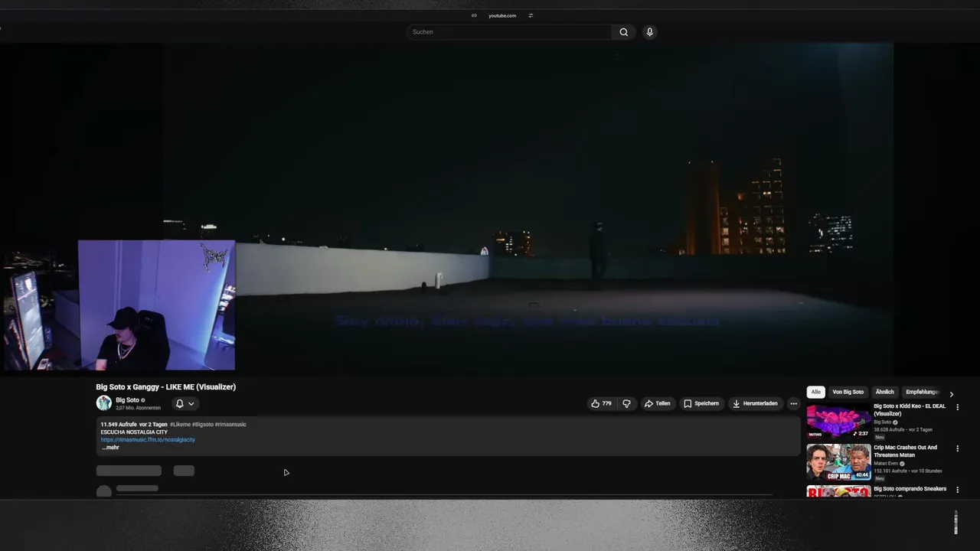The height and width of the screenshot is (551, 980).
Task: Focus the Suchen search field
Action: (x=509, y=32)
